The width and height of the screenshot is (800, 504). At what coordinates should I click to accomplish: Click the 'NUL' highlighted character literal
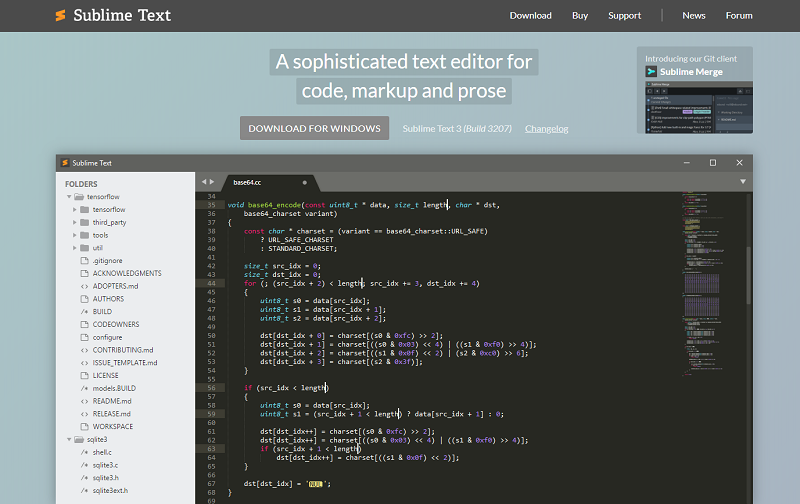point(316,484)
